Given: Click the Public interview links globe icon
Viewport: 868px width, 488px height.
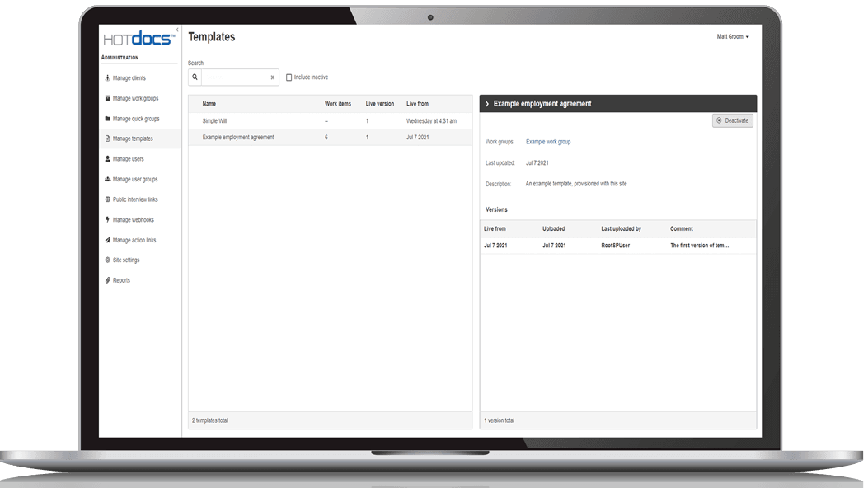Looking at the screenshot, I should coord(107,199).
